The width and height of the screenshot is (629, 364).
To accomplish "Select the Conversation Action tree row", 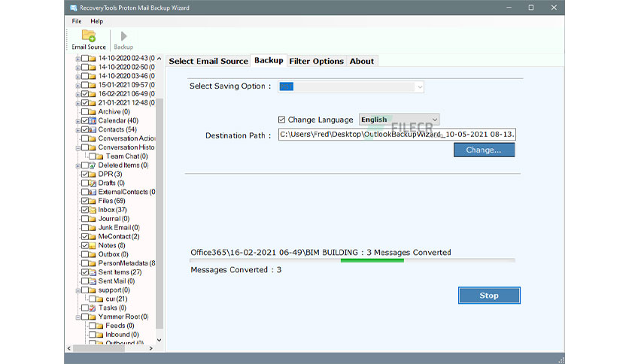I will 126,138.
